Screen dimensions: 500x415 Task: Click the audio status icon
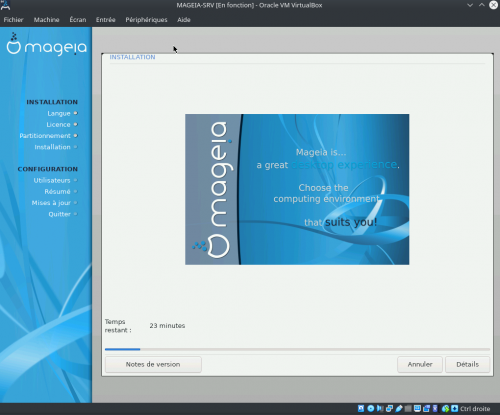click(x=380, y=408)
